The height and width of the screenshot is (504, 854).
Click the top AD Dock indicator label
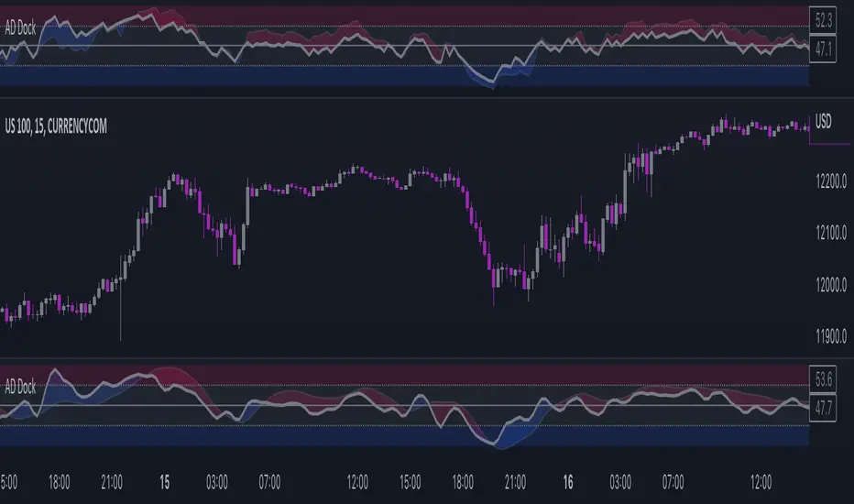[x=20, y=28]
